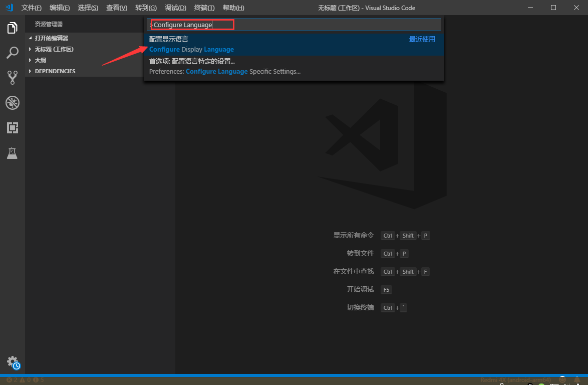This screenshot has height=385, width=588.
Task: Open the 转到(G) menu
Action: pos(146,8)
